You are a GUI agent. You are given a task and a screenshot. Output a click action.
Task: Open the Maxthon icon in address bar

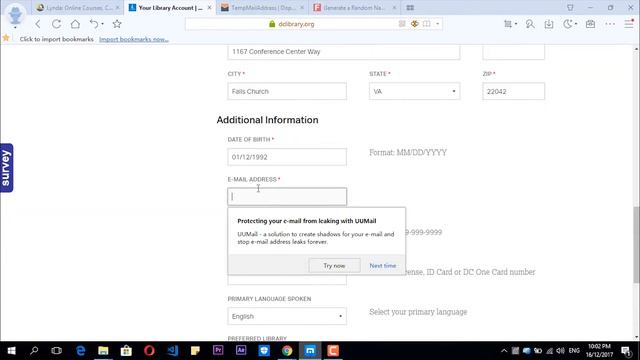click(x=415, y=24)
